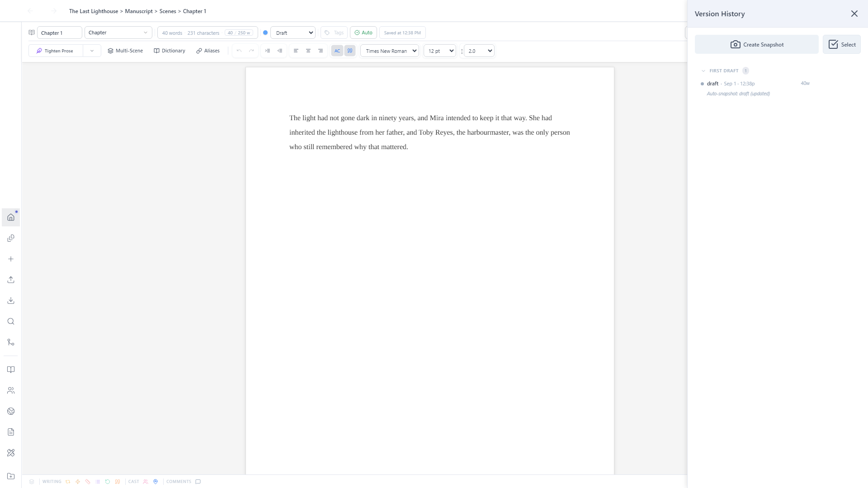The height and width of the screenshot is (488, 868).
Task: Open the Tighten Prose options arrow
Action: [92, 51]
